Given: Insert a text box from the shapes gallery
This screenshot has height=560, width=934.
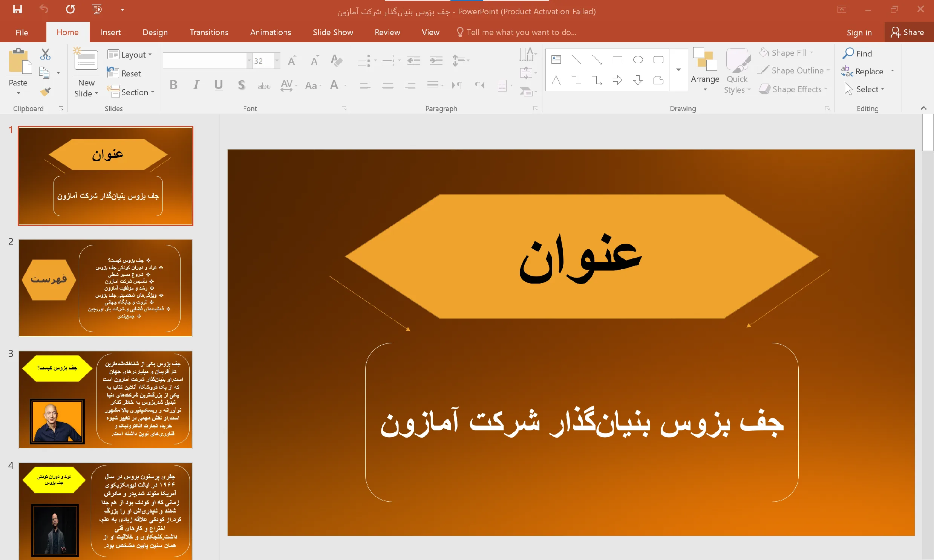Looking at the screenshot, I should coord(556,59).
